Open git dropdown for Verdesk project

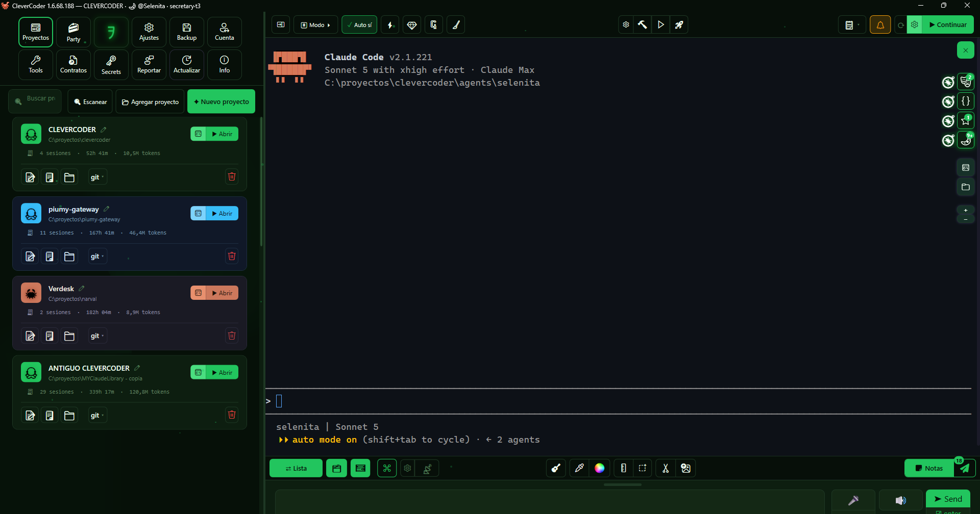click(x=97, y=336)
